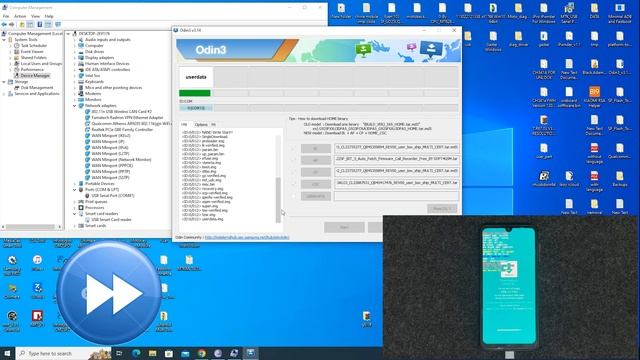Open Google Chrome from the taskbar

tap(201, 353)
